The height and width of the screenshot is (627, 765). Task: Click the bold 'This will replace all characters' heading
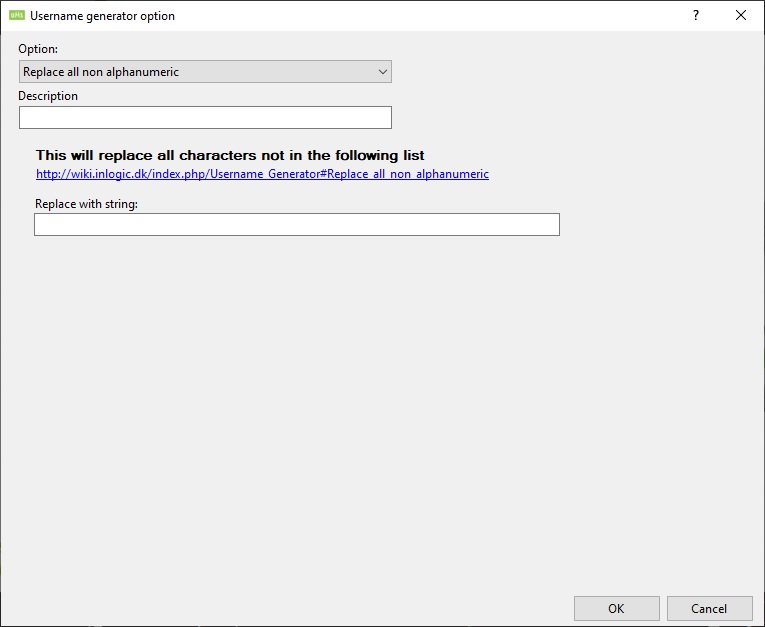230,155
